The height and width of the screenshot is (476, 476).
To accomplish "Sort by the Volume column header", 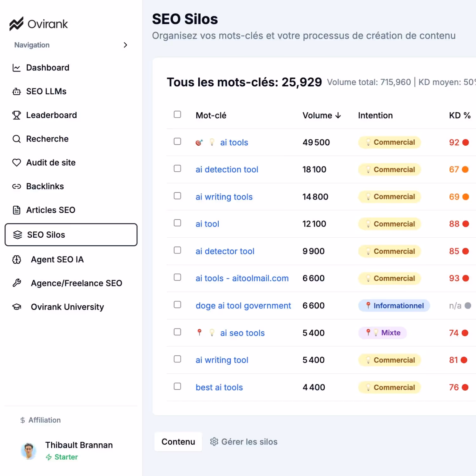I will [322, 116].
